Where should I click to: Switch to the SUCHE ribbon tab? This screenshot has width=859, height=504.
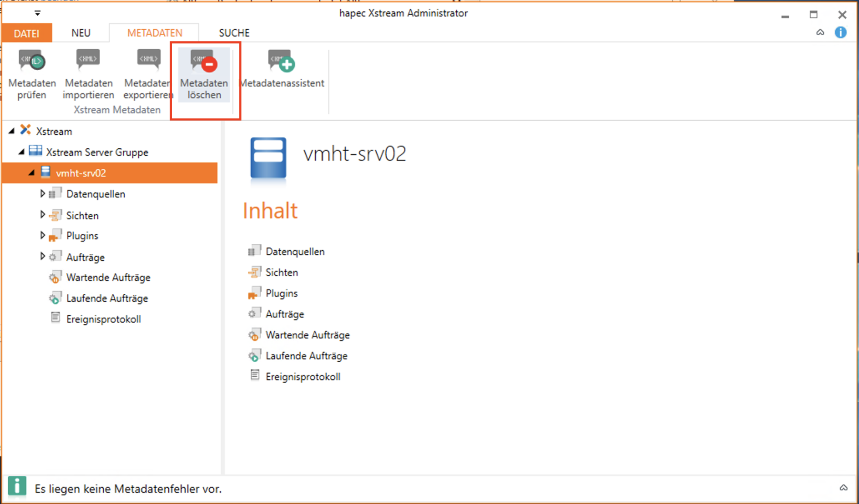[x=234, y=33]
